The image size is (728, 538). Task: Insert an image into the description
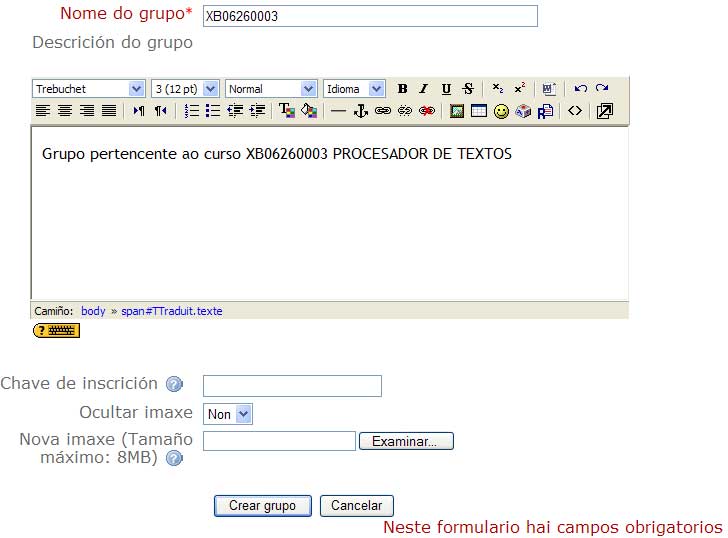457,111
